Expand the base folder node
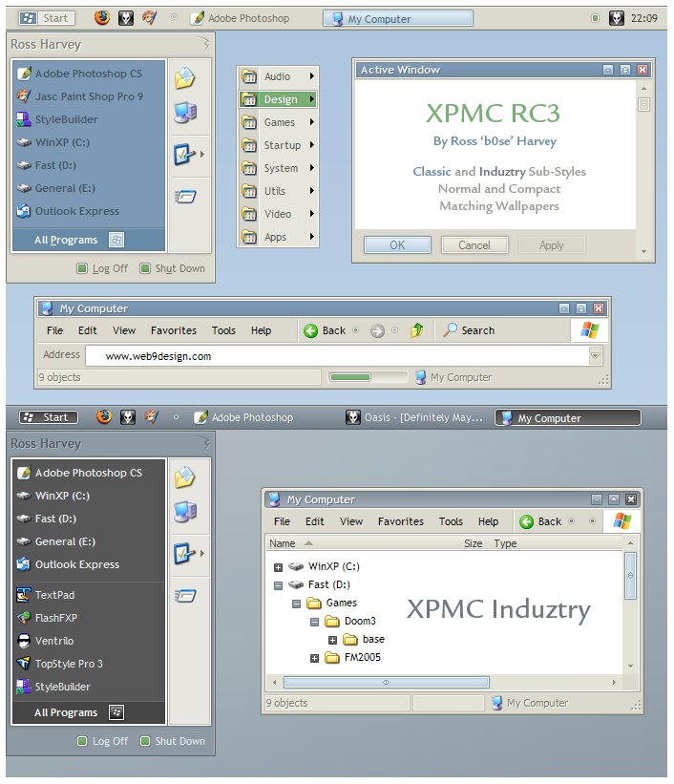The width and height of the screenshot is (674, 784). 332,640
